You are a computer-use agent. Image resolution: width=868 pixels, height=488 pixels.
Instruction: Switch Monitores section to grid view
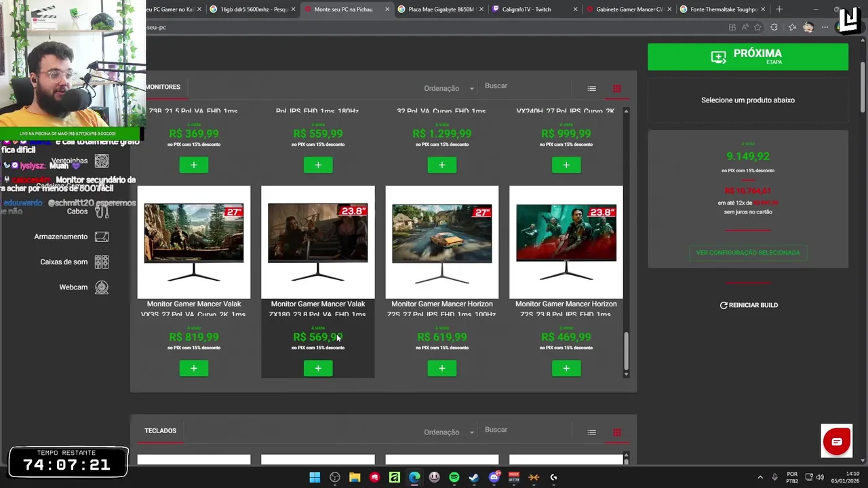pos(617,88)
